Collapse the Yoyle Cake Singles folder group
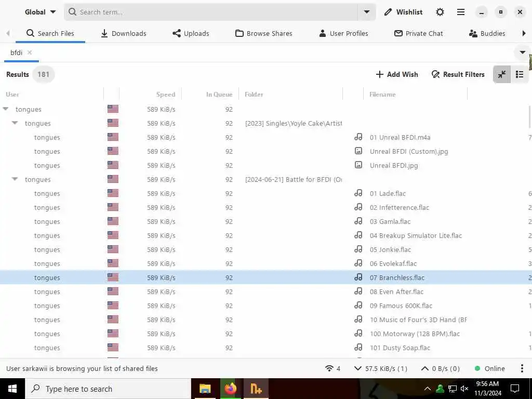The image size is (532, 399). (15, 123)
